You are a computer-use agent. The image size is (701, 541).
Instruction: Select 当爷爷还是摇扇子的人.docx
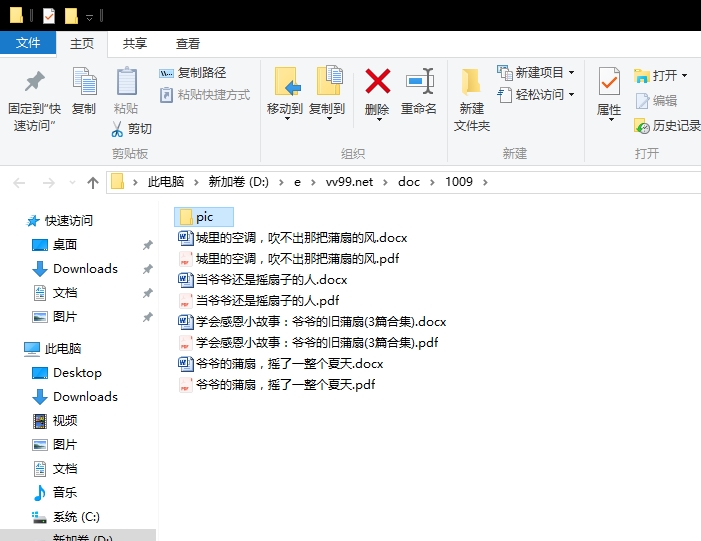[263, 280]
